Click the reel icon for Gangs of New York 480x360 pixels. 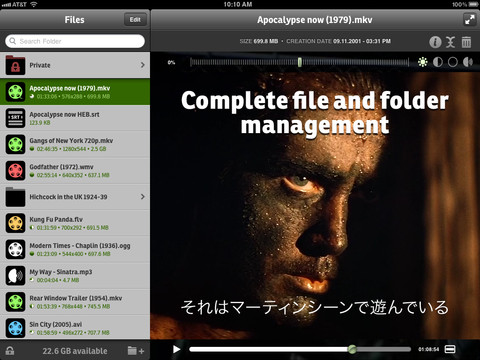[x=15, y=144]
